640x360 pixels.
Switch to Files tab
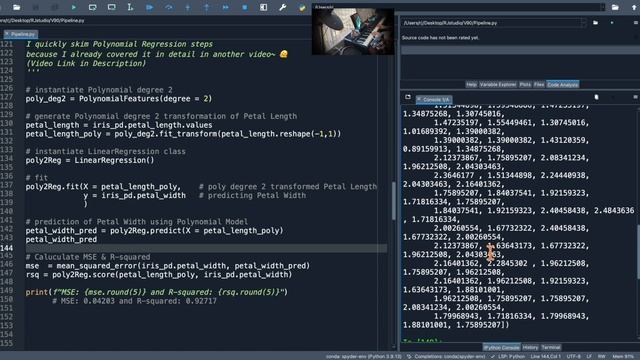(x=539, y=84)
